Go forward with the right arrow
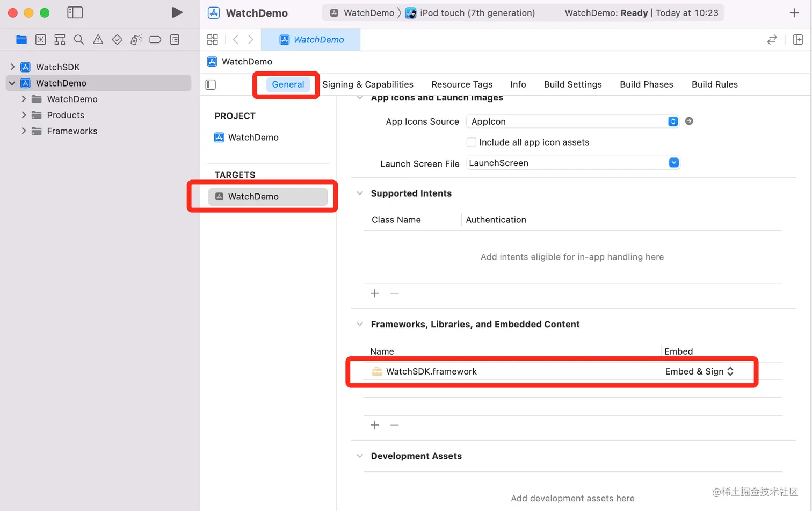Viewport: 812px width, 511px height. click(x=251, y=39)
